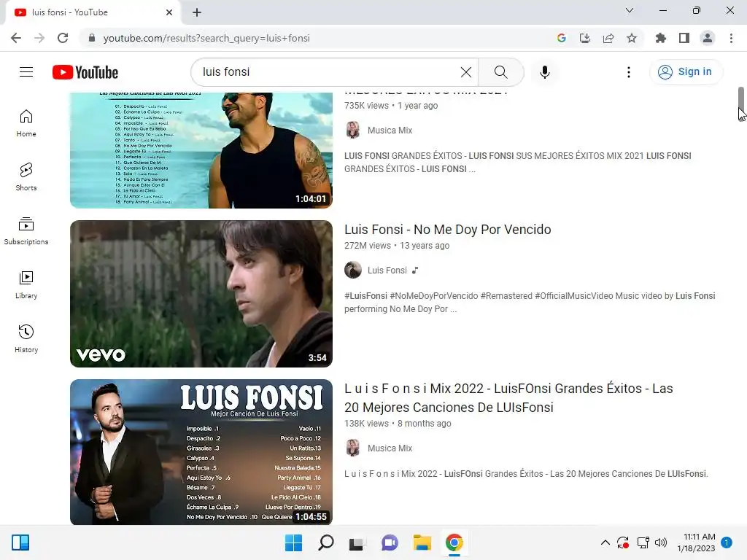Open the YouTube hamburger guide menu
The image size is (747, 560).
tap(26, 72)
